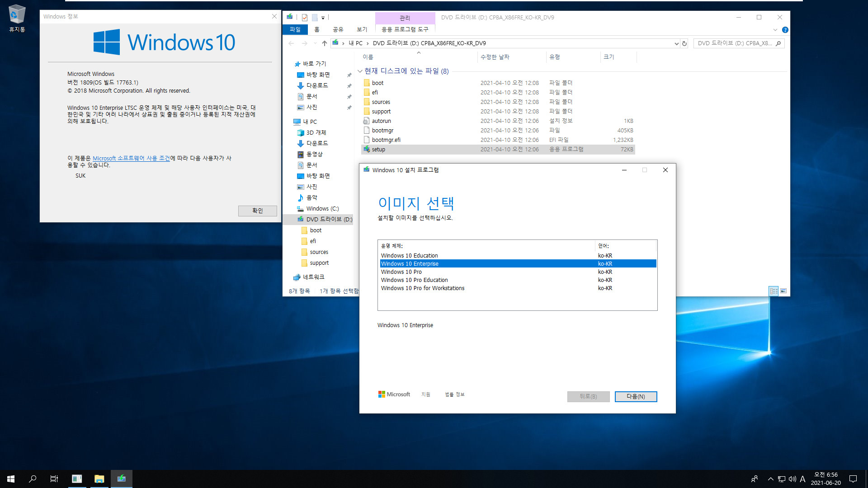This screenshot has height=488, width=868.
Task: Refresh the Explorer address bar
Action: pyautogui.click(x=684, y=43)
